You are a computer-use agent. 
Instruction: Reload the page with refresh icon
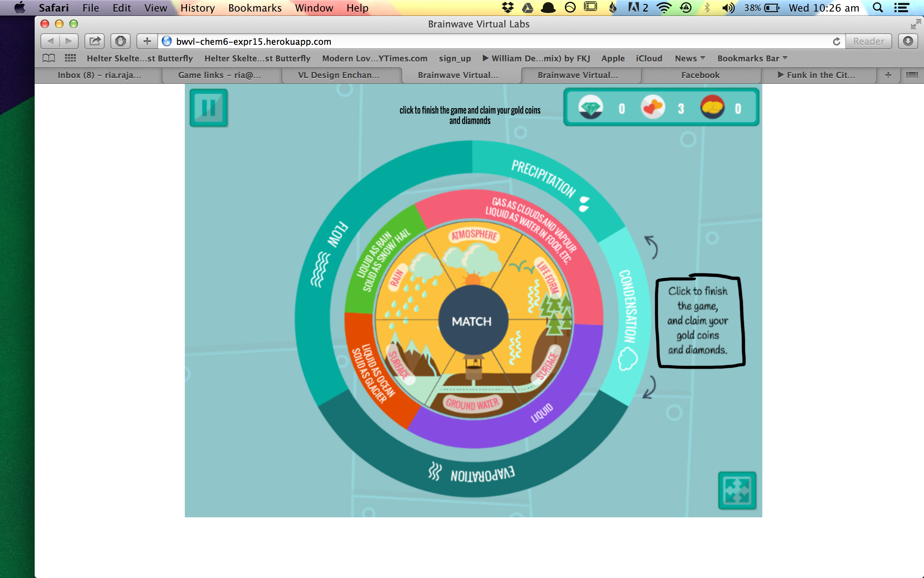pyautogui.click(x=836, y=41)
